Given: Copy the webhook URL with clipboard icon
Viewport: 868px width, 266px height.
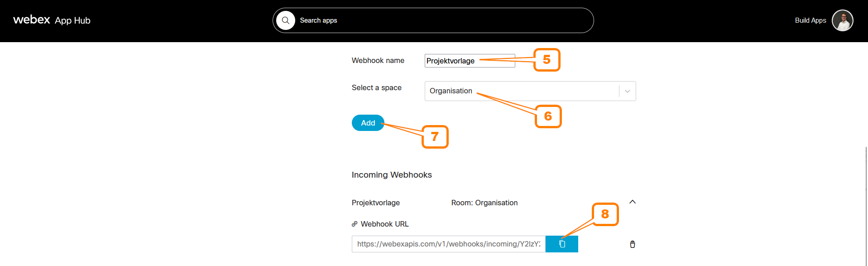Looking at the screenshot, I should coord(562,244).
